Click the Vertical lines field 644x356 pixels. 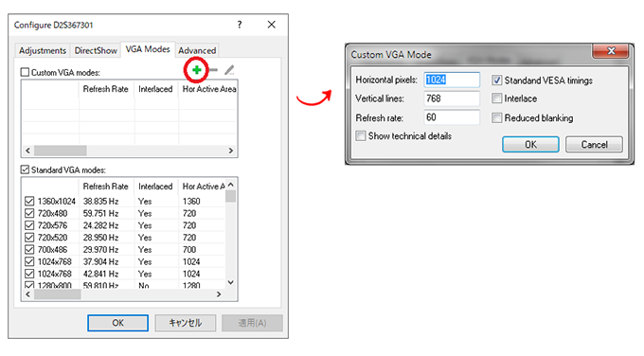[452, 98]
